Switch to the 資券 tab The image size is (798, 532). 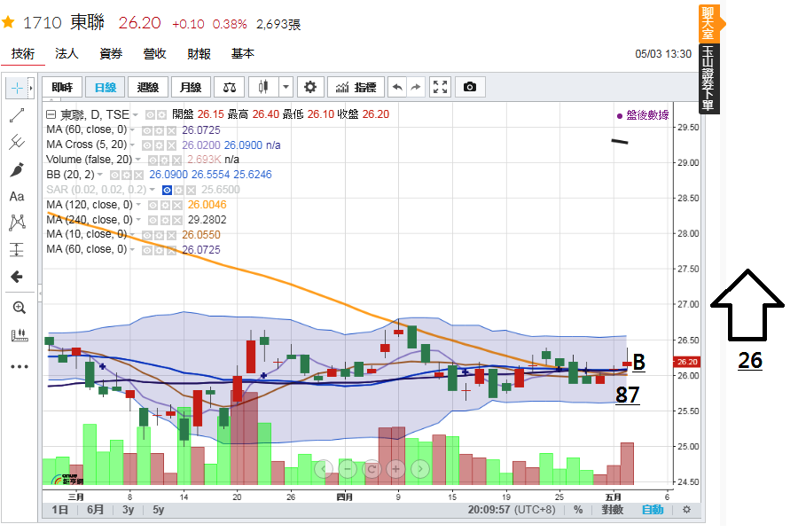point(111,53)
